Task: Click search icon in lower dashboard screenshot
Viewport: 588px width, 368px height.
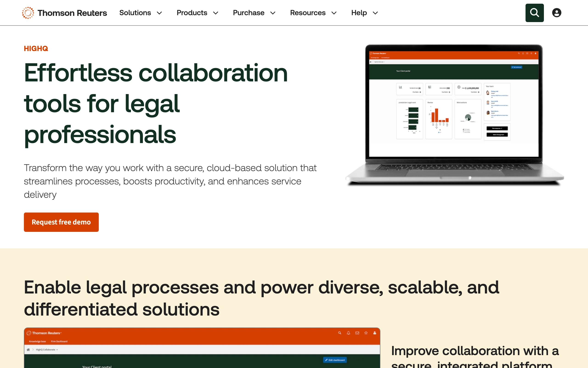Action: click(x=339, y=333)
